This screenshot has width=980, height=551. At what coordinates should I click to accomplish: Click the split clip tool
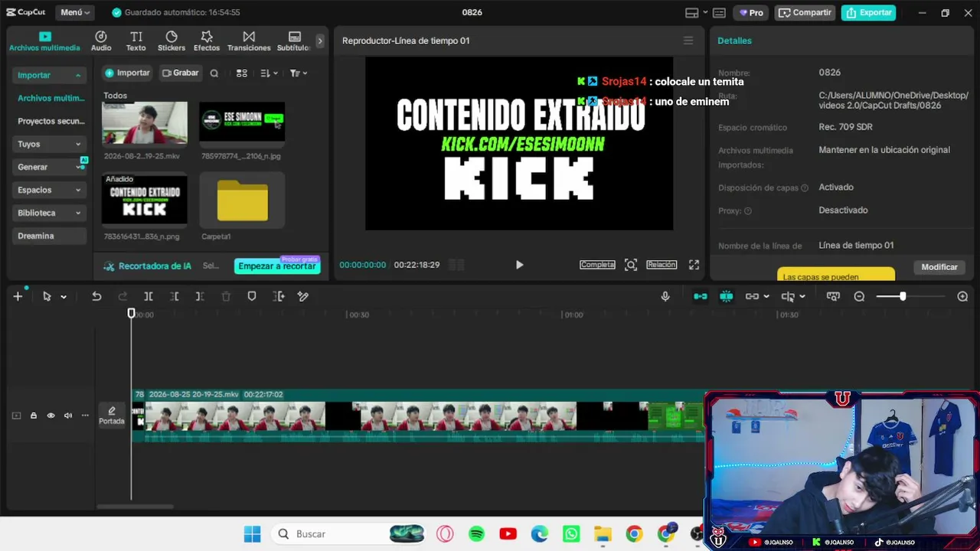pos(149,296)
